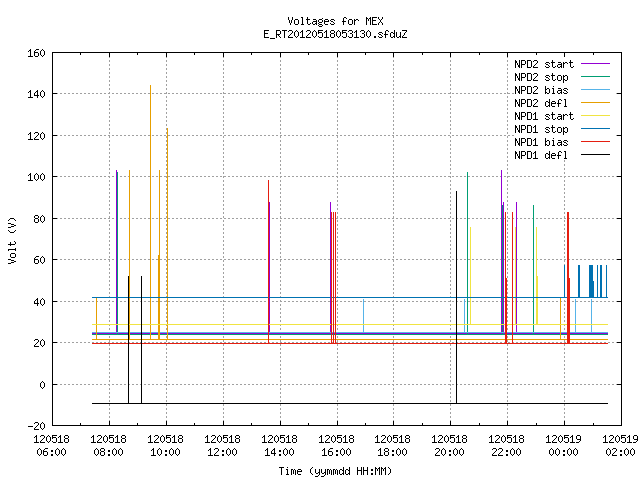Viewport: 640px width, 480px height.
Task: Click the purple NPD2 start legend line
Action: 595,64
